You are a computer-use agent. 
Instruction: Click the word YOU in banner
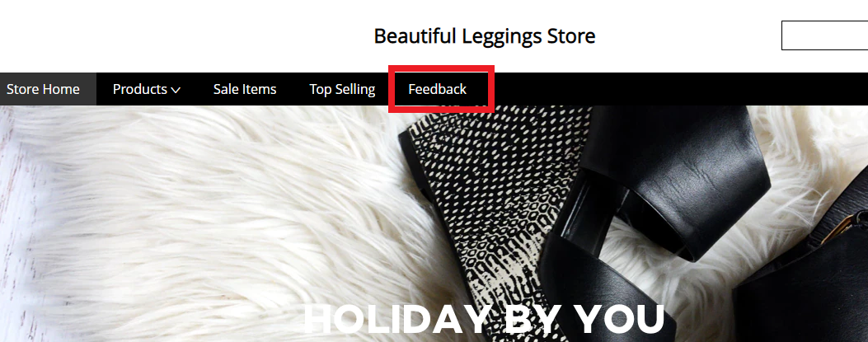(x=619, y=319)
